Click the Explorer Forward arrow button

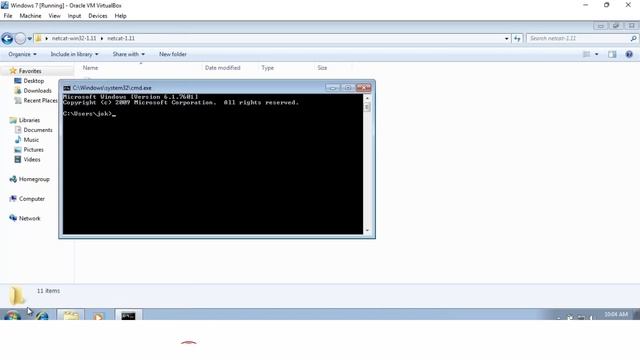pyautogui.click(x=20, y=39)
